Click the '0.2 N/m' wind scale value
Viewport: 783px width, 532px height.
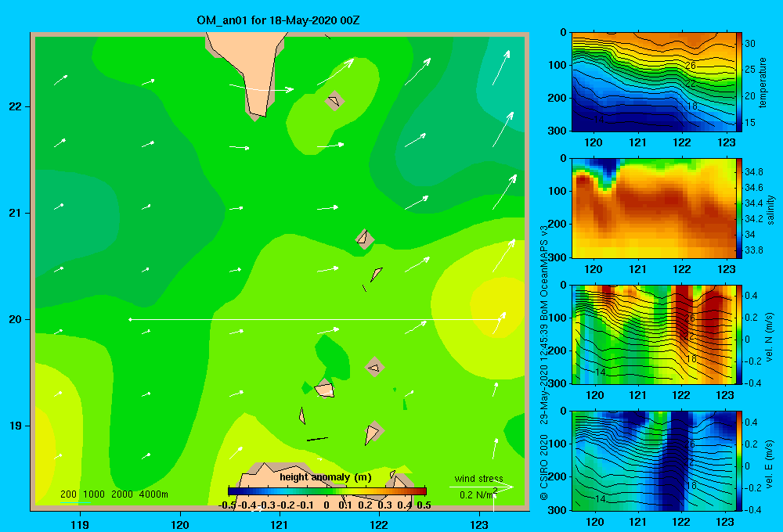pyautogui.click(x=477, y=494)
